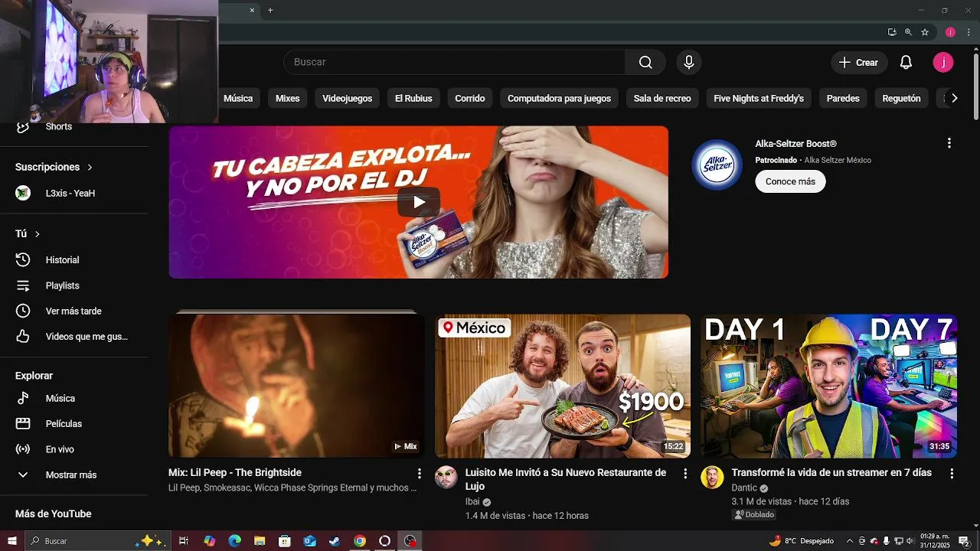Viewport: 980px width, 551px height.
Task: Open File Explorer from the taskbar
Action: click(260, 541)
